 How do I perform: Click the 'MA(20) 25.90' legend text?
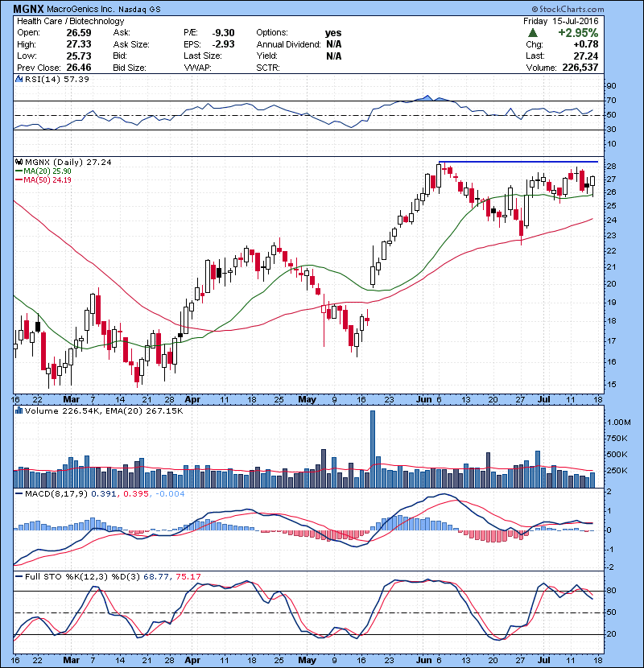pos(47,171)
